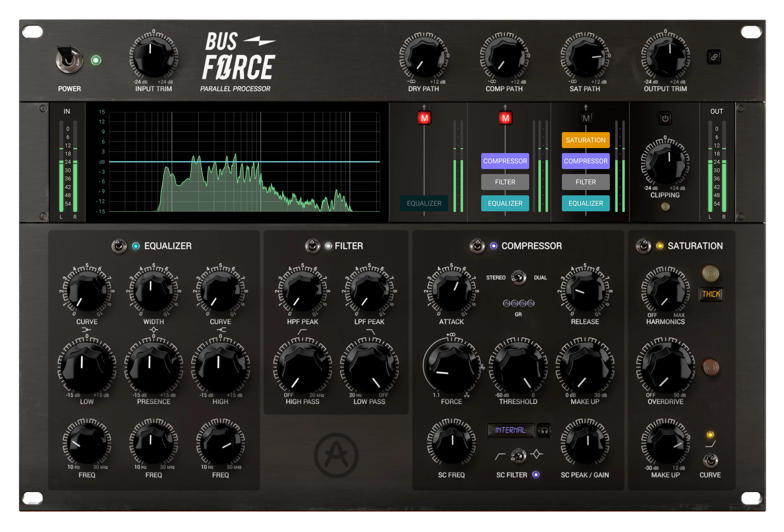
Task: Mute the Dry Path with M button
Action: [424, 118]
